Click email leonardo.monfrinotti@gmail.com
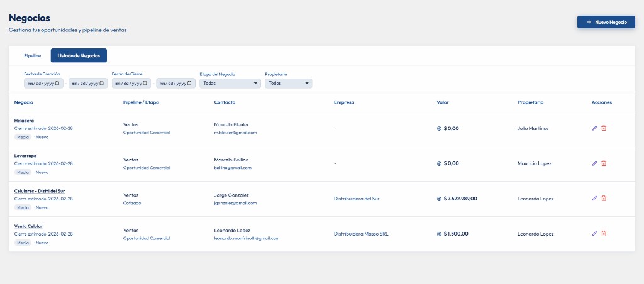This screenshot has width=644, height=284. (x=247, y=238)
